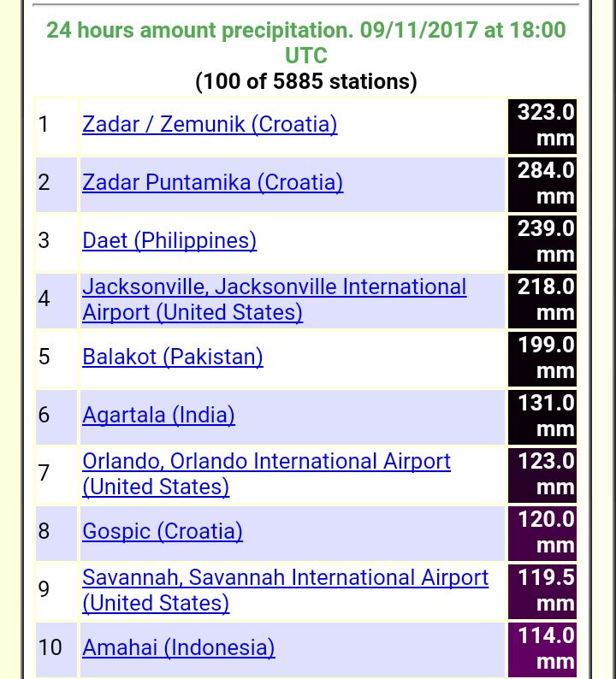This screenshot has width=616, height=679.
Task: Open the Zadar Puntamika (Croatia) link
Action: pos(213,182)
